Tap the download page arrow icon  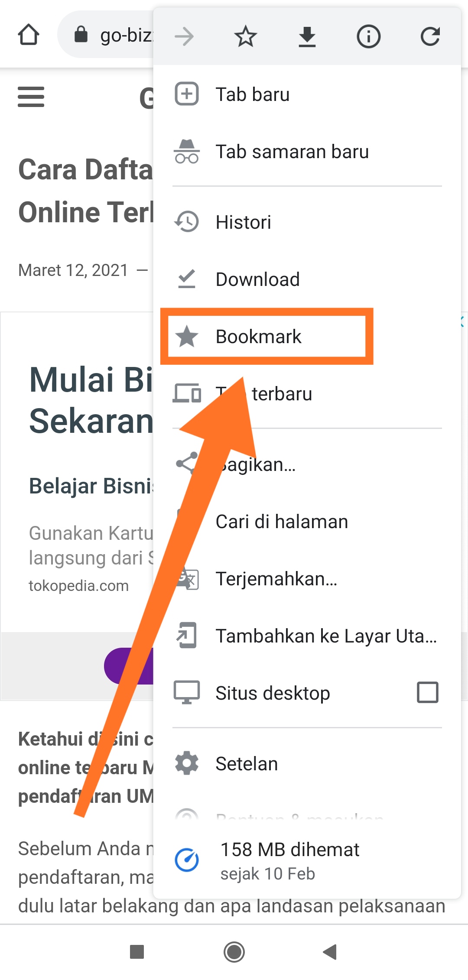pos(307,37)
